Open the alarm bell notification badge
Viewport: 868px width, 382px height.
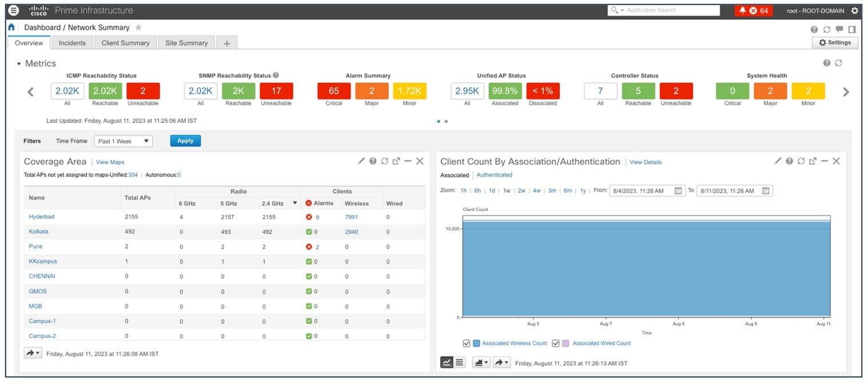pyautogui.click(x=754, y=10)
